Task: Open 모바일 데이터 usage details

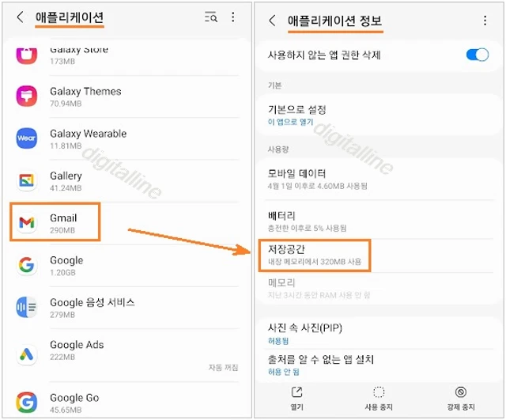Action: (379, 180)
